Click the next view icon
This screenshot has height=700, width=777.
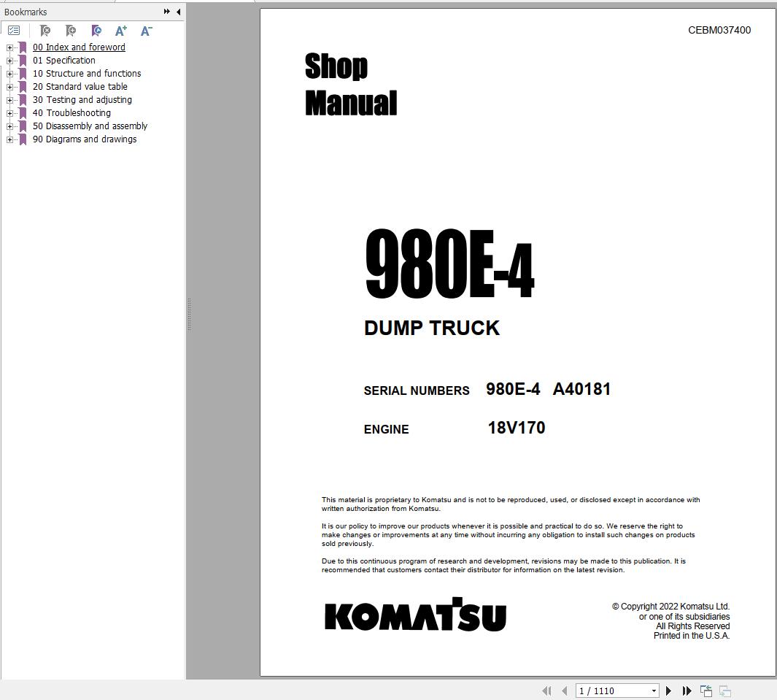pos(725,691)
